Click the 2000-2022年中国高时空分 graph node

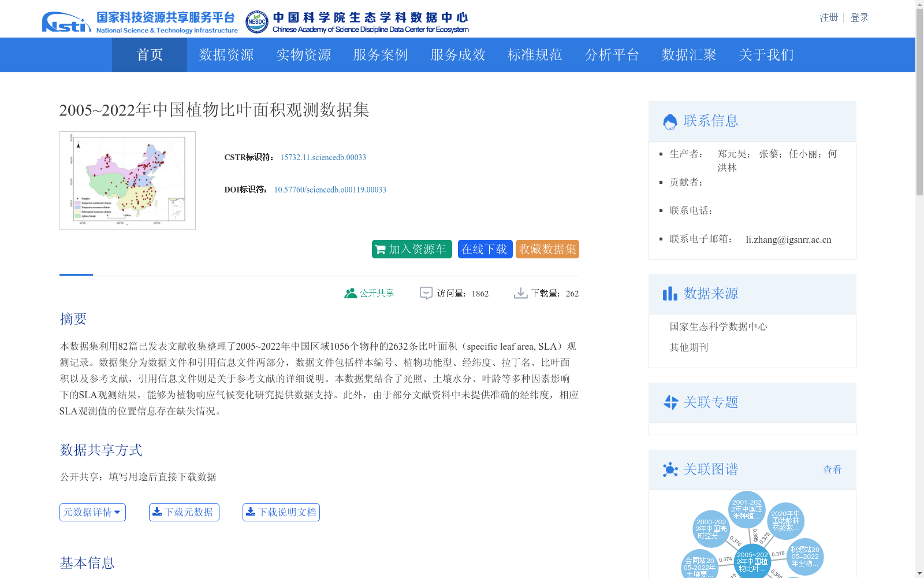(711, 529)
